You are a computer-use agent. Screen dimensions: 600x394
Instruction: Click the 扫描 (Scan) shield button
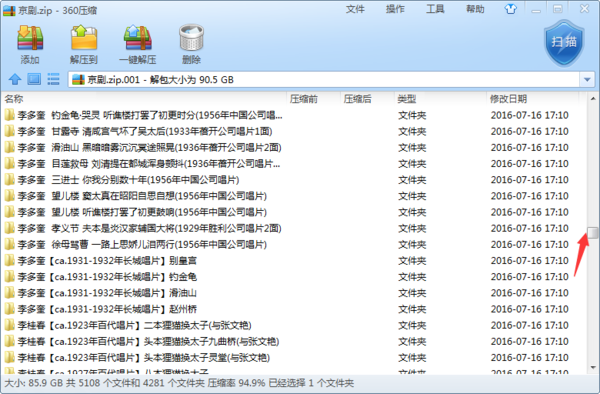click(x=564, y=43)
